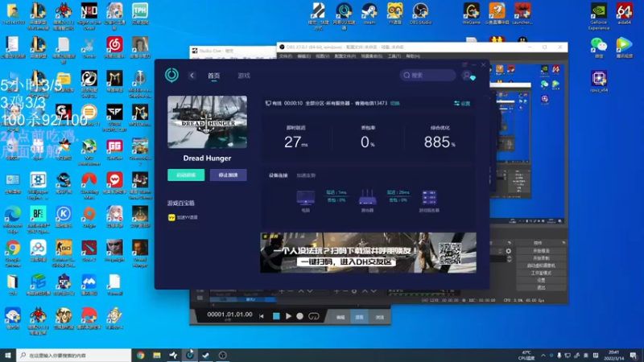Switch to the 首页 tab
Image resolution: width=644 pixels, height=362 pixels.
click(x=213, y=76)
